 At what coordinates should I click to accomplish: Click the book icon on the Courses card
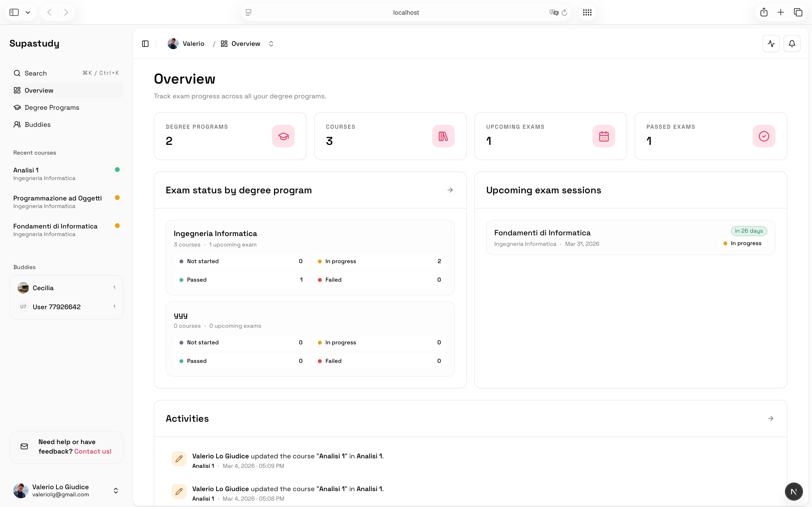tap(443, 136)
